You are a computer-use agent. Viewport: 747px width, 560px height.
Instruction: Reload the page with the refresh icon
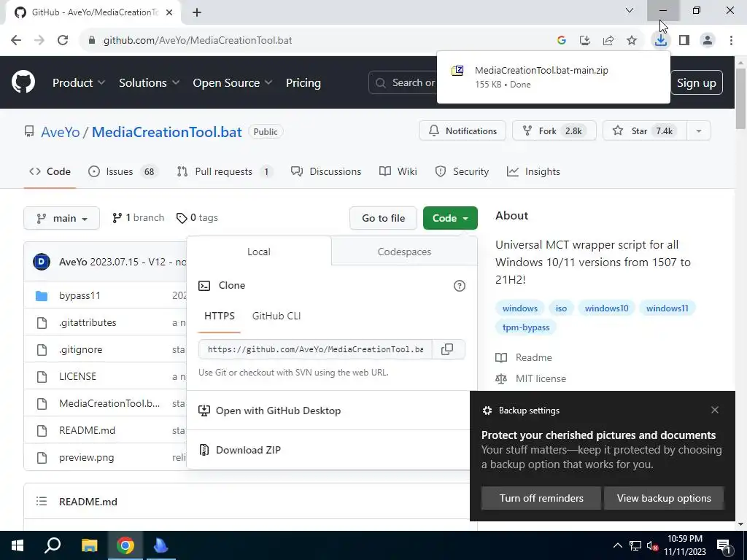tap(63, 40)
